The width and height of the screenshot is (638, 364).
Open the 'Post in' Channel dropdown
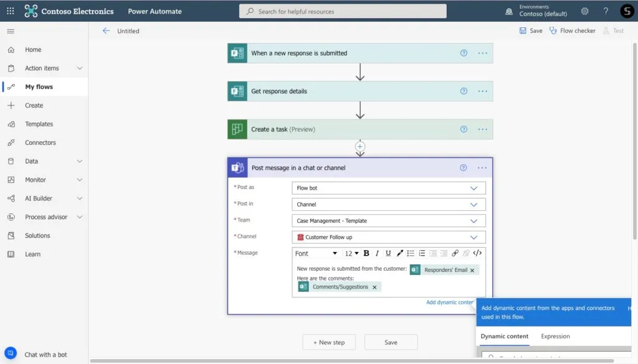click(389, 204)
